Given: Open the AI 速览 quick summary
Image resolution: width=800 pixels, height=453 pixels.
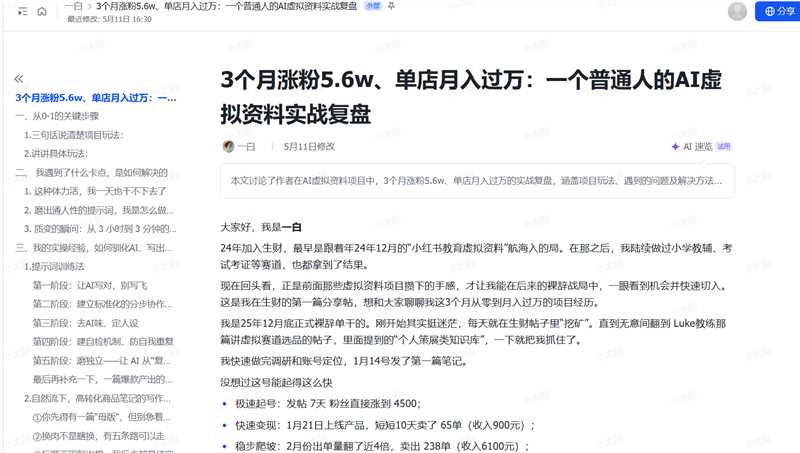Looking at the screenshot, I should tap(697, 147).
